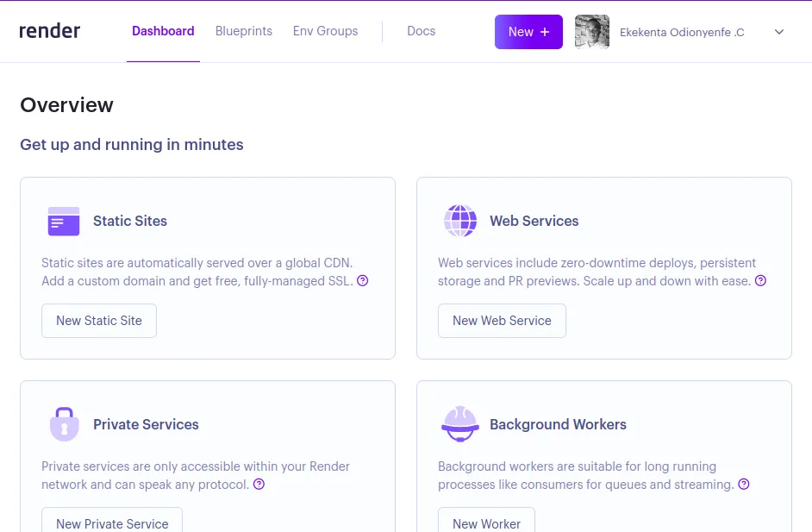Switch to the Dashboard tab

pos(163,31)
